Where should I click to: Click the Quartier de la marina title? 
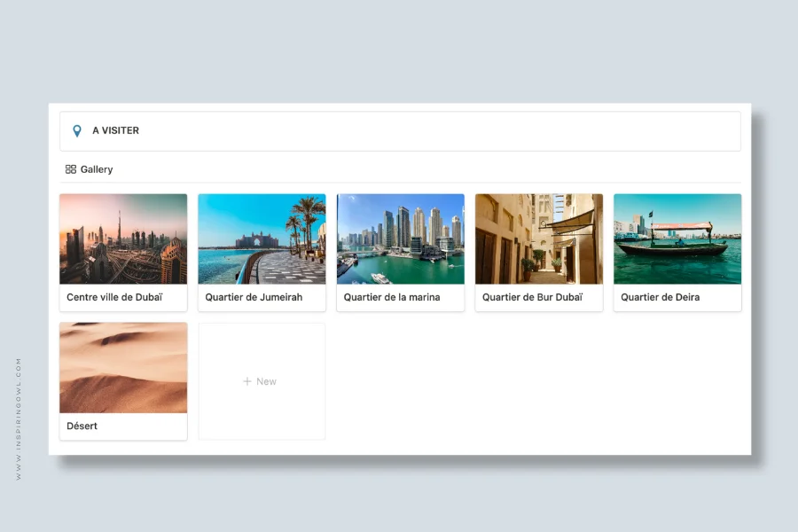(x=392, y=297)
